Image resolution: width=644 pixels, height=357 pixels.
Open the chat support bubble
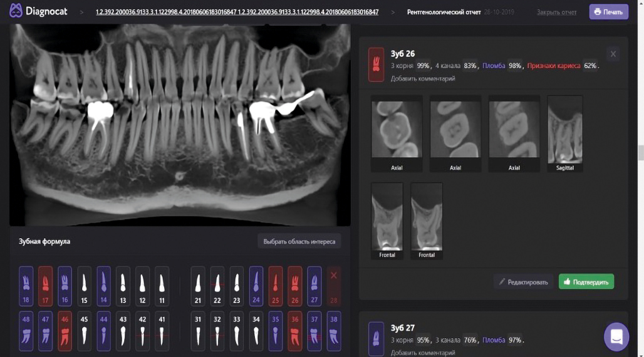tap(616, 336)
